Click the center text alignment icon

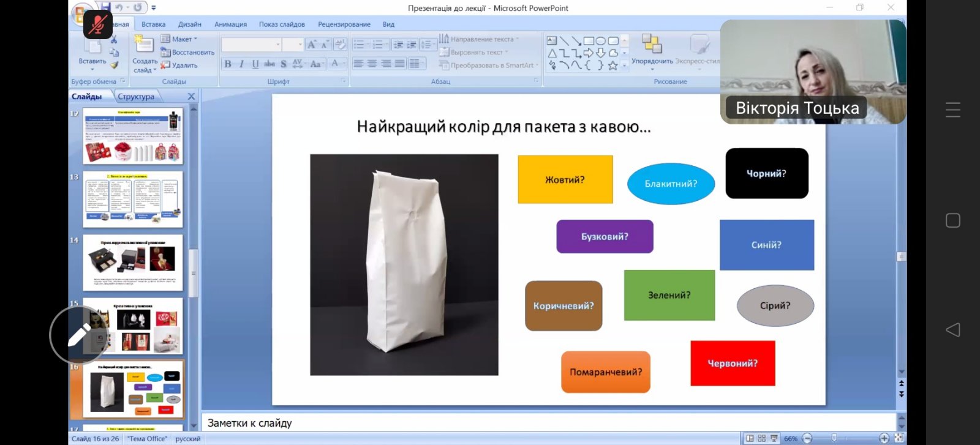tap(372, 64)
